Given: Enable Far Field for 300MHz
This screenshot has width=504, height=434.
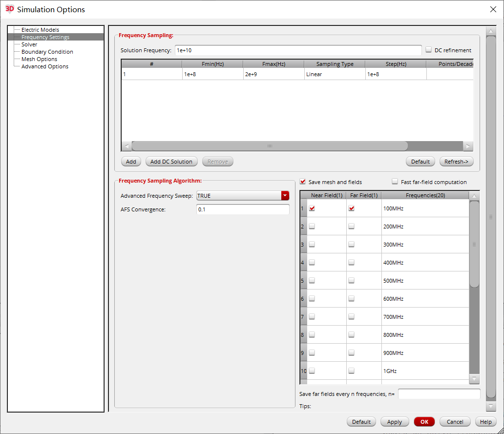Looking at the screenshot, I should [x=350, y=244].
